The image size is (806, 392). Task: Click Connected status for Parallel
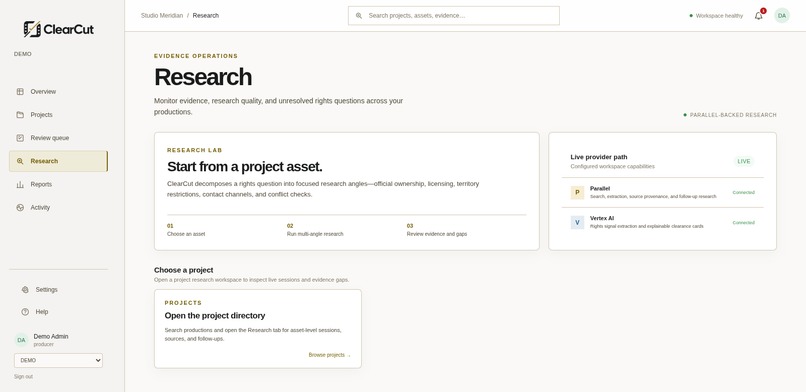pyautogui.click(x=743, y=193)
